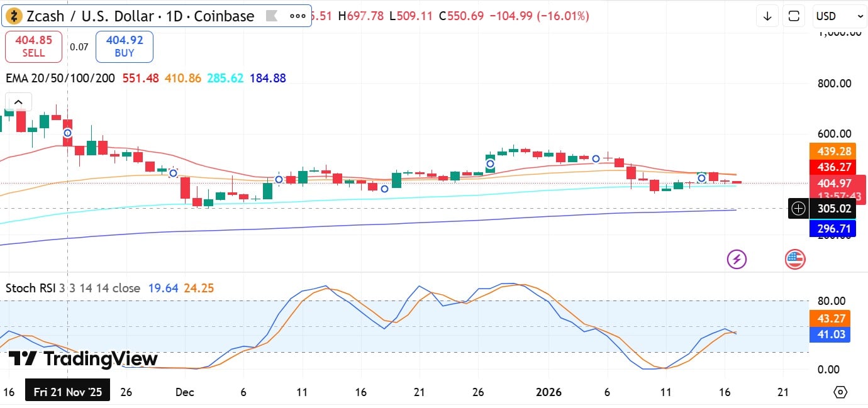Click the TradingView logo
Viewport: 868px width, 408px height.
coord(83,359)
